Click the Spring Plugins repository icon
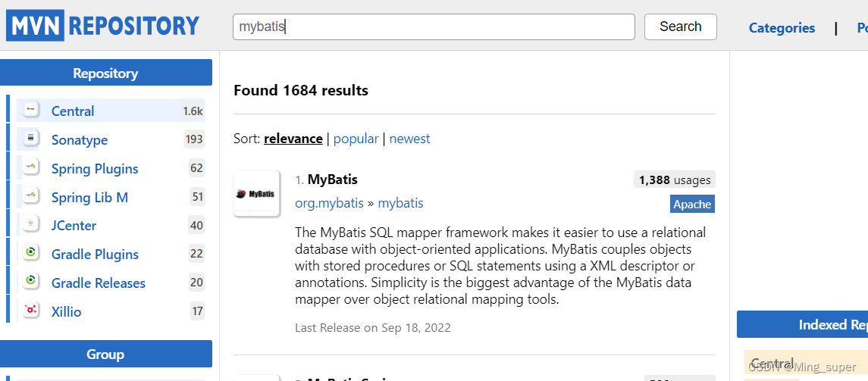 [31, 168]
